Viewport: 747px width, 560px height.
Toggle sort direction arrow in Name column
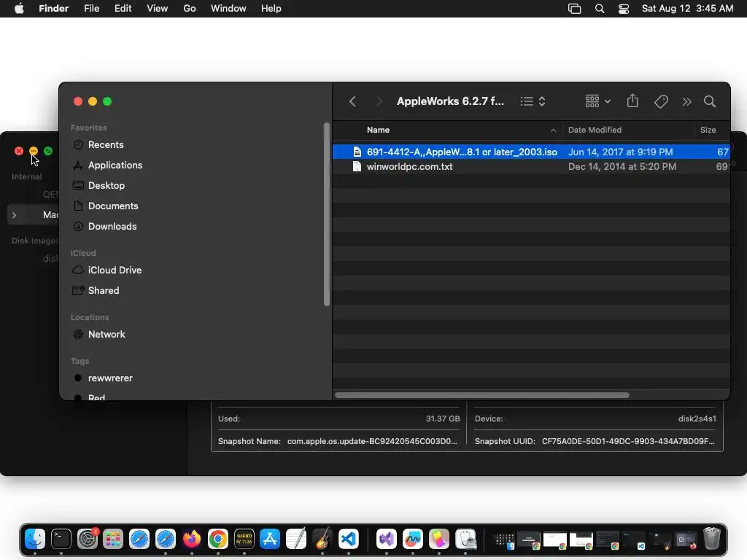553,130
